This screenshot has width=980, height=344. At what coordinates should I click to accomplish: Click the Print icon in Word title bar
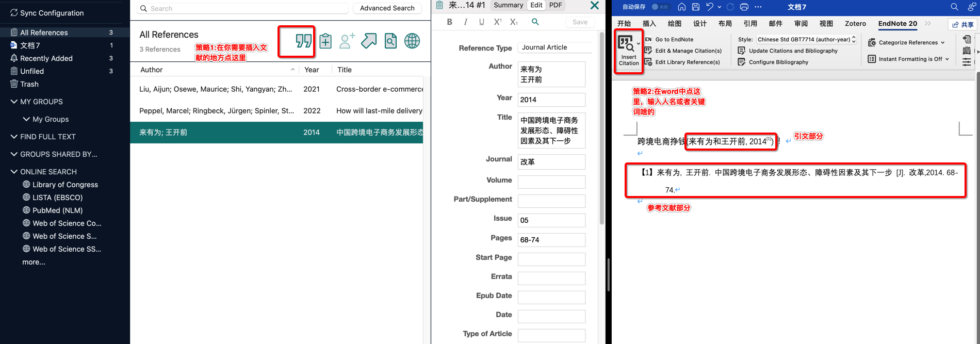744,7
